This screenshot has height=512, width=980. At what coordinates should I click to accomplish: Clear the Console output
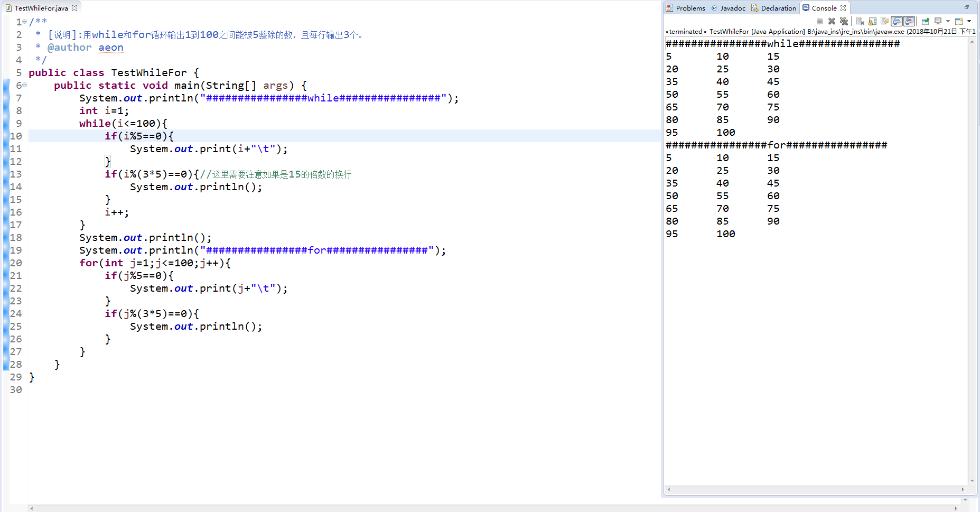(860, 21)
